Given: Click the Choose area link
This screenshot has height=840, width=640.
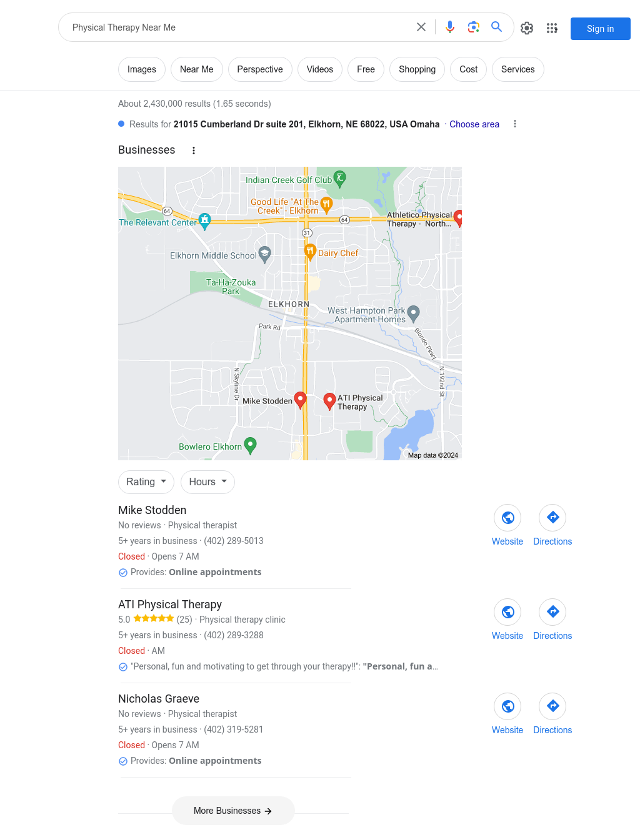Looking at the screenshot, I should (474, 124).
